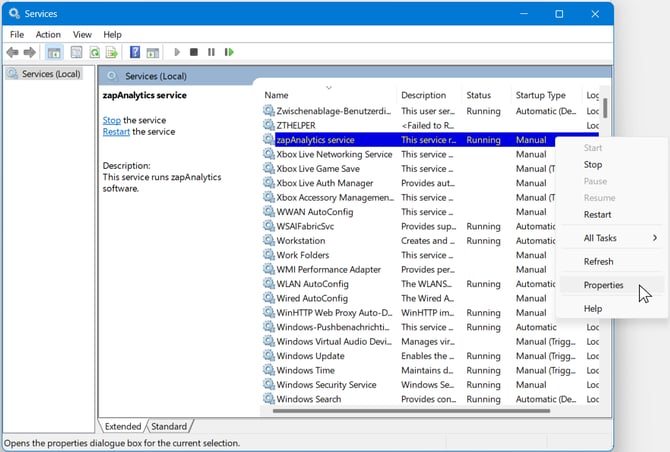670x452 pixels.
Task: Select the Windows Update service gear icon
Action: click(x=268, y=356)
